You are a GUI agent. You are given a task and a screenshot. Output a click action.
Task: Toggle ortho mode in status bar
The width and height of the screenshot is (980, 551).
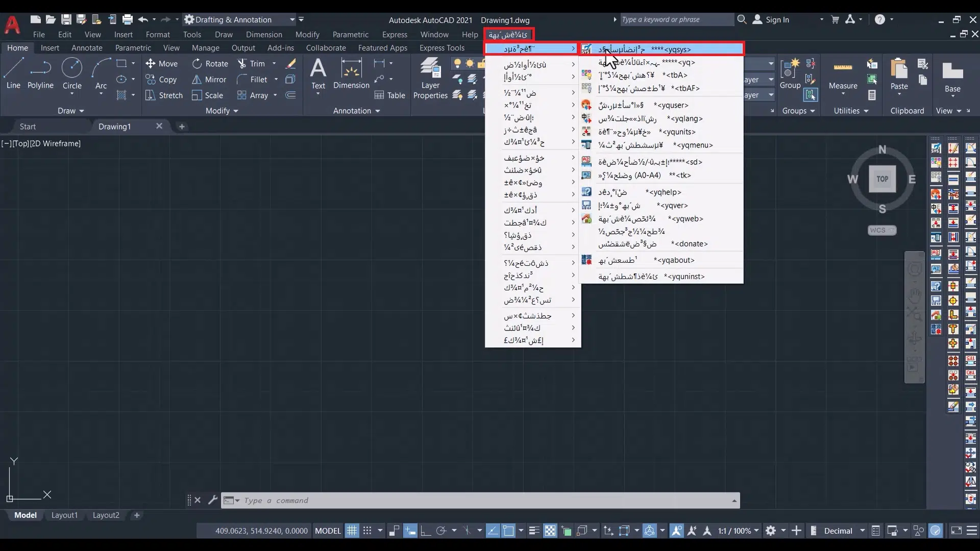[425, 531]
